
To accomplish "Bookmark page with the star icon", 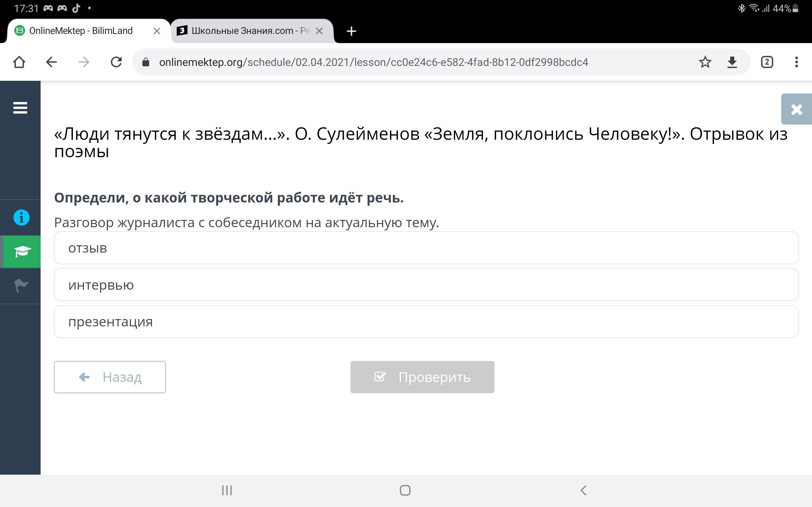I will pyautogui.click(x=705, y=62).
